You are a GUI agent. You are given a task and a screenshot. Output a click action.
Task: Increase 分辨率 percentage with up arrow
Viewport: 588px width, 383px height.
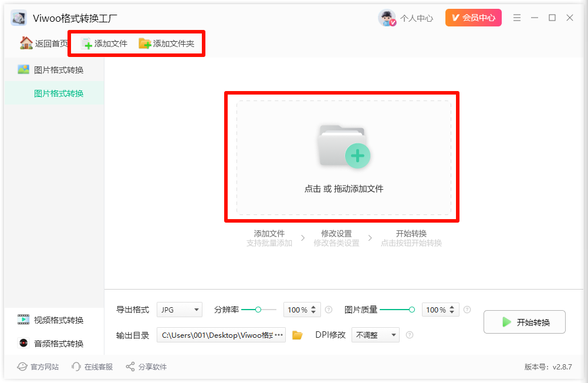(x=313, y=307)
